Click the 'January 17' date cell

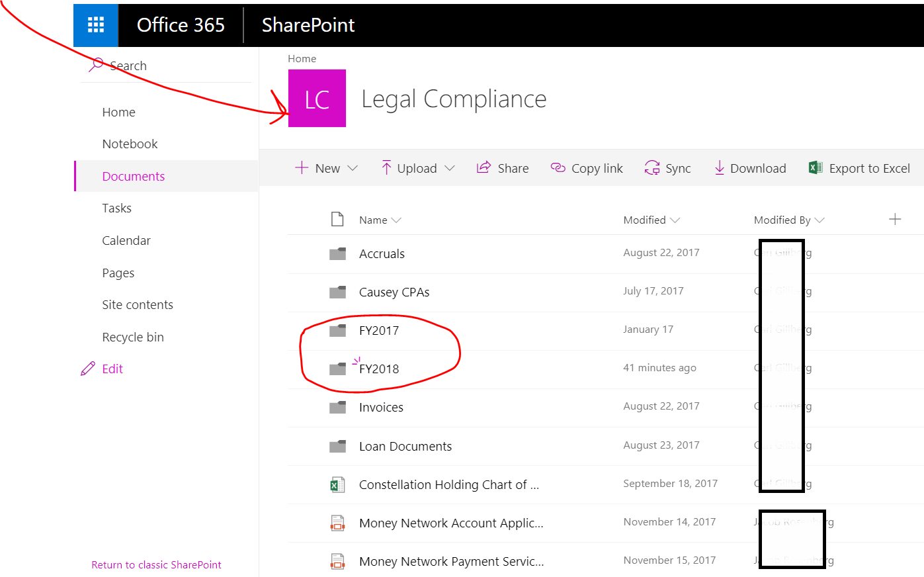648,330
